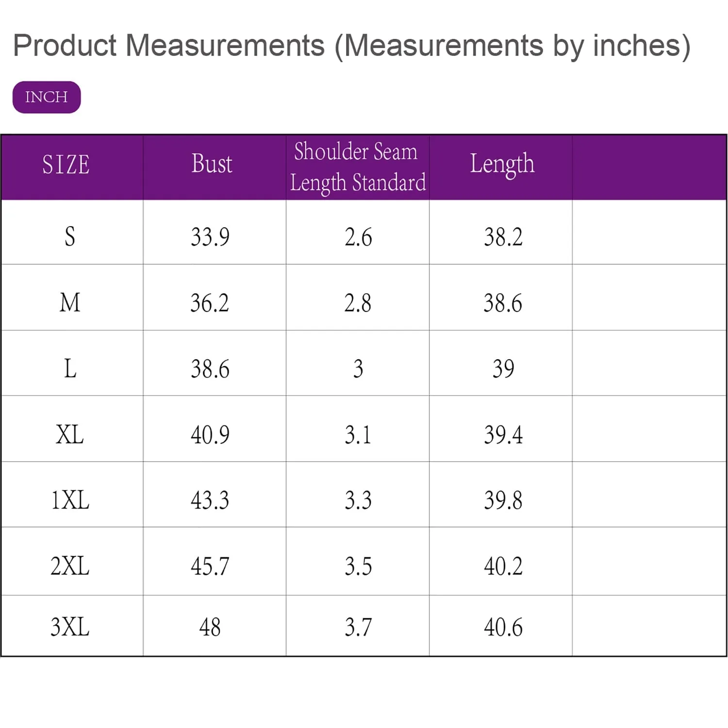Click the length value 39 for size L
The image size is (728, 728).
click(503, 369)
